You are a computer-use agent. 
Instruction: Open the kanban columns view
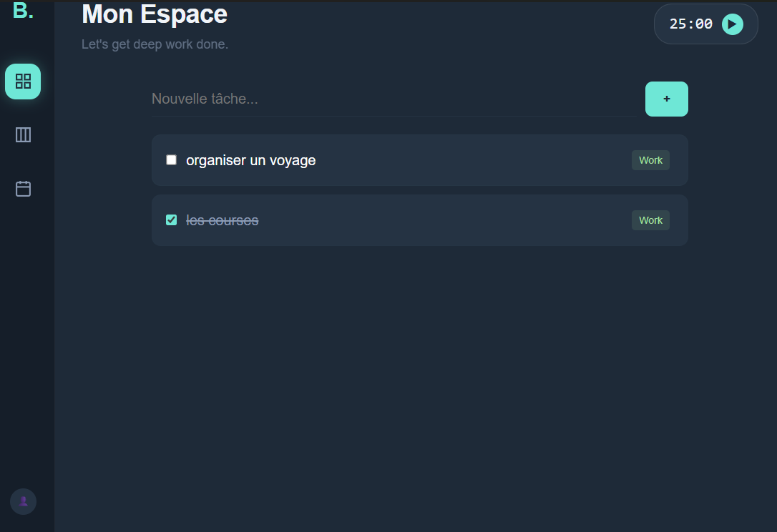[23, 135]
